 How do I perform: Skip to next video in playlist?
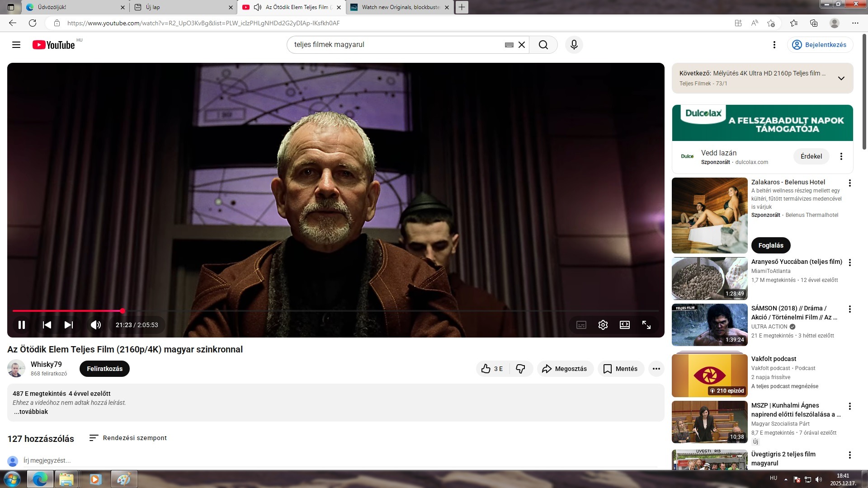tap(69, 325)
